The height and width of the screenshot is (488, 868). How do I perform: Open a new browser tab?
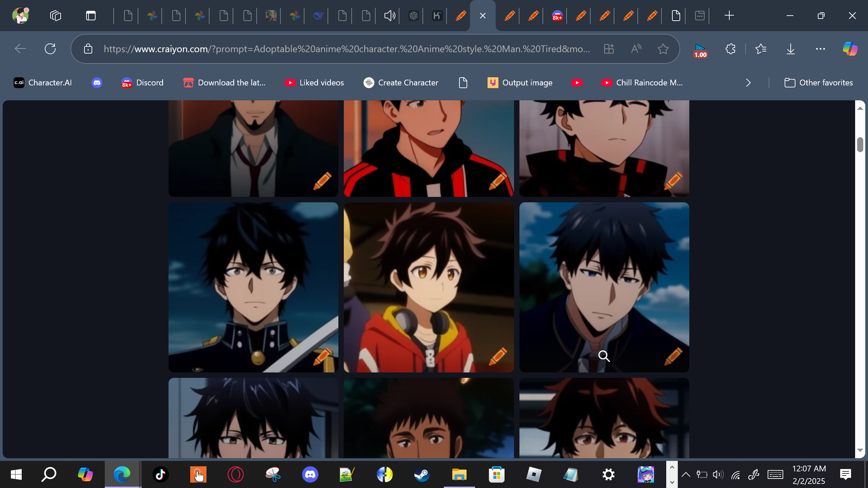click(x=729, y=16)
